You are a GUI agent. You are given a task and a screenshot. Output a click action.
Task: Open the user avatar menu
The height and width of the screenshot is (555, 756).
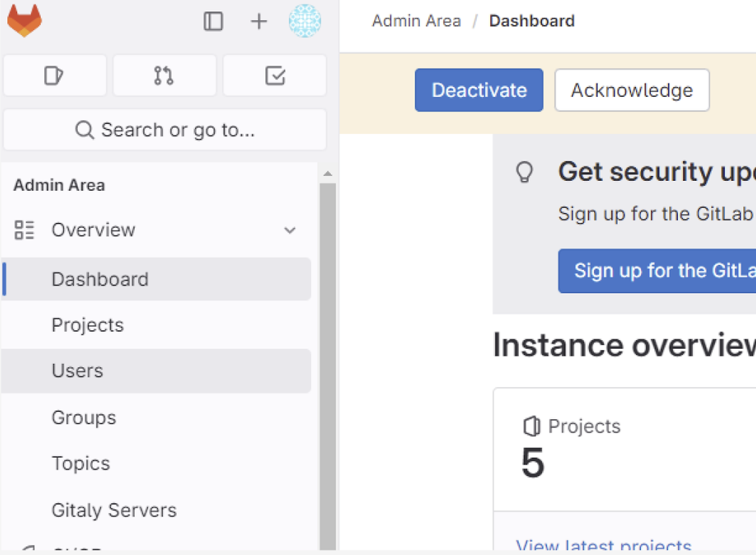pyautogui.click(x=305, y=21)
